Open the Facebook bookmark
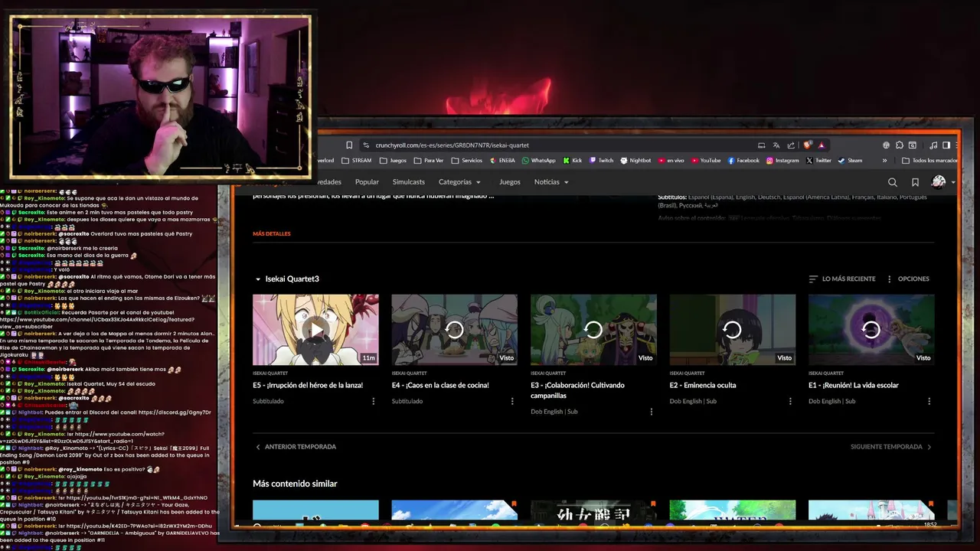 pos(743,161)
